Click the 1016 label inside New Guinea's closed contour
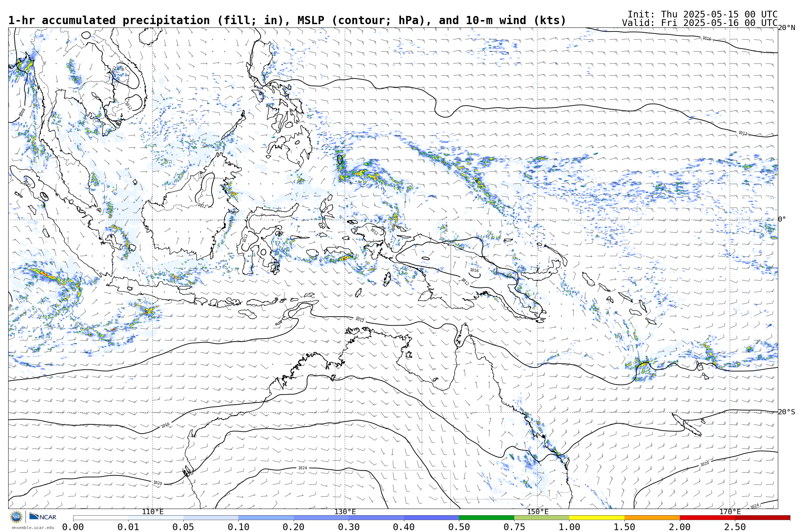 (474, 271)
